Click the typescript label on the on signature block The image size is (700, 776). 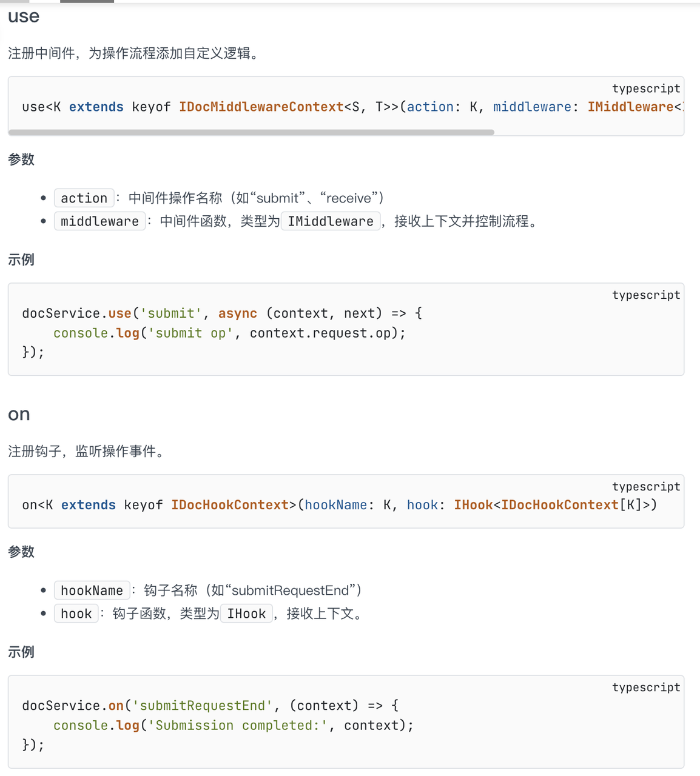click(x=646, y=487)
